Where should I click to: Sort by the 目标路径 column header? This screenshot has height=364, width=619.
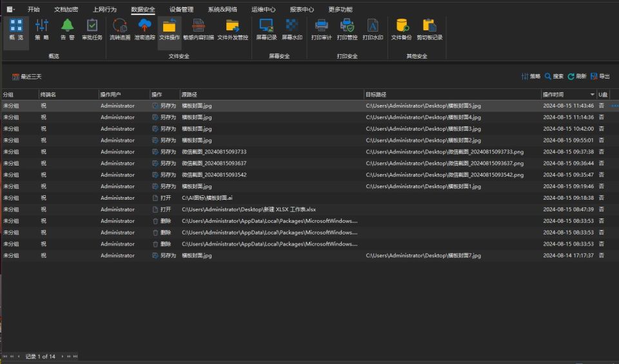tap(452, 95)
